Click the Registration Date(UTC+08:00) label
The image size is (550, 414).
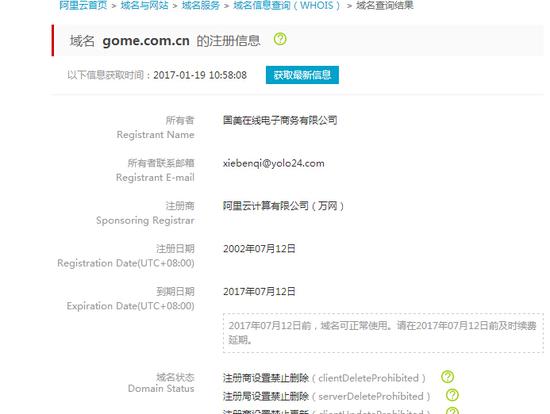click(x=126, y=263)
